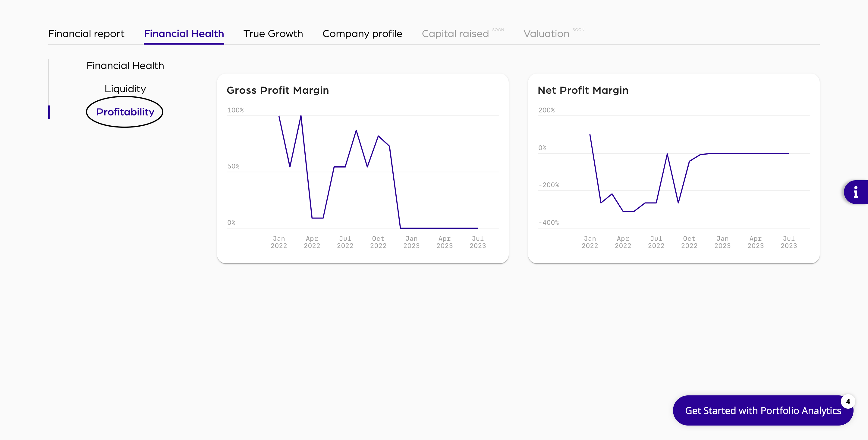Click Apr 2022 label on Gross Profit chart
The image size is (868, 440).
point(312,242)
